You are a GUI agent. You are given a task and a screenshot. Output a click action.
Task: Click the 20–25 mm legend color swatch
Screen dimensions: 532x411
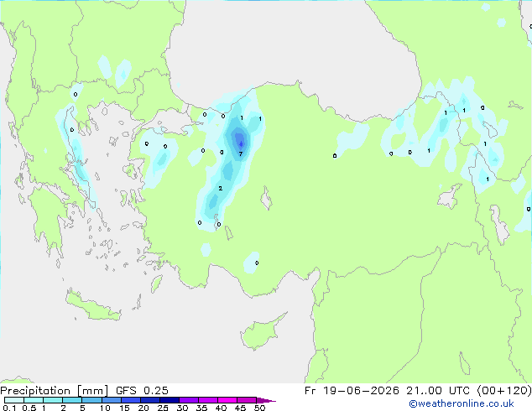[x=150, y=400]
